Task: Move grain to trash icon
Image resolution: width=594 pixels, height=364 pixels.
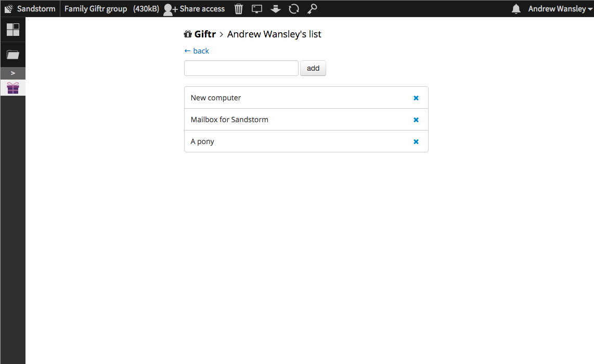Action: click(239, 9)
